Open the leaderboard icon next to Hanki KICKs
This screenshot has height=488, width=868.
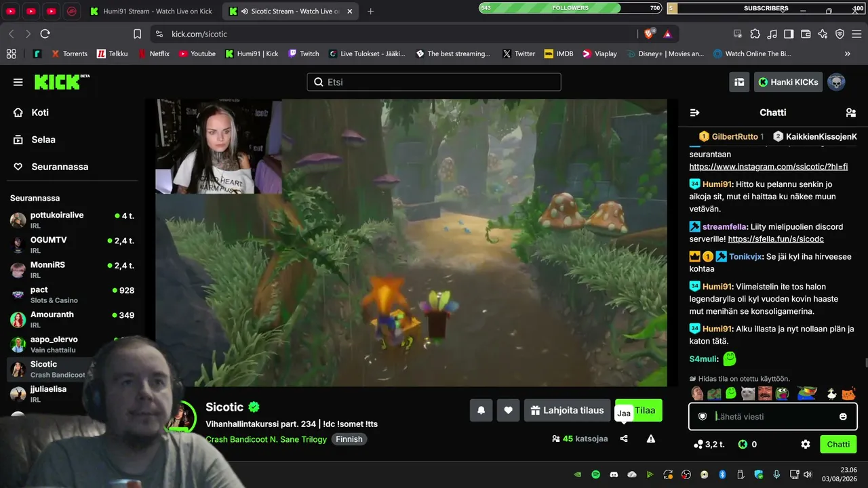[739, 82]
